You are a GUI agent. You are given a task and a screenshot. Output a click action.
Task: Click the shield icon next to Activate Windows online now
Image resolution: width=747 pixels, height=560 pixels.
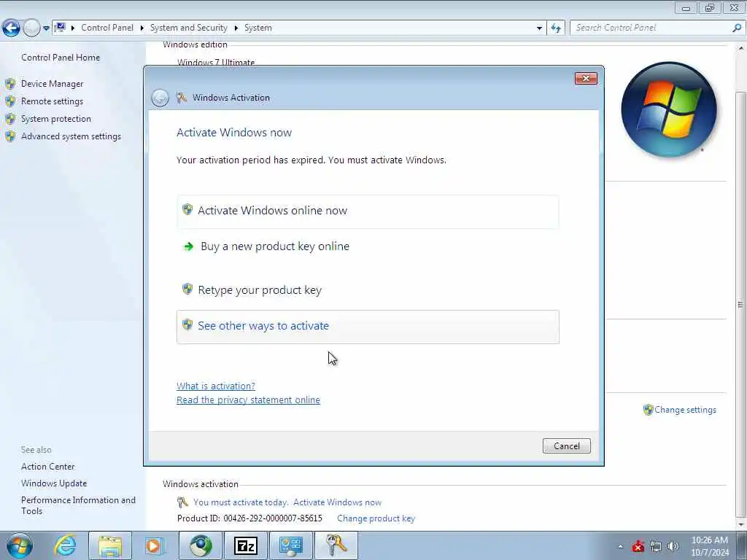click(187, 209)
